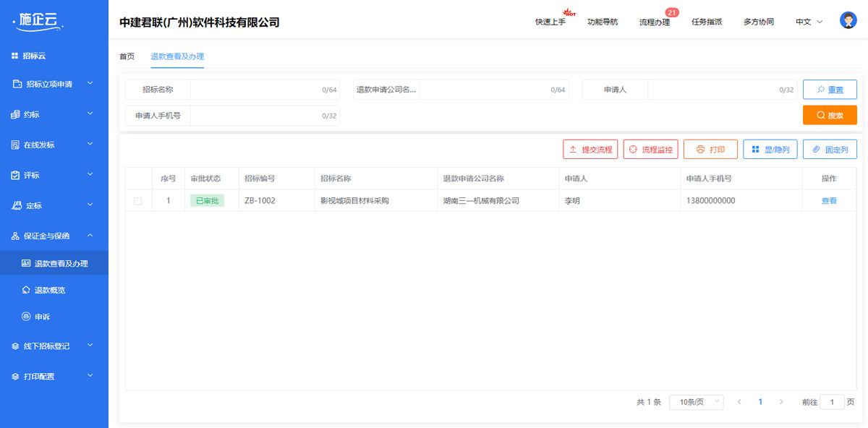Click the user avatar icon
Image resolution: width=868 pixels, height=428 pixels.
(x=848, y=20)
